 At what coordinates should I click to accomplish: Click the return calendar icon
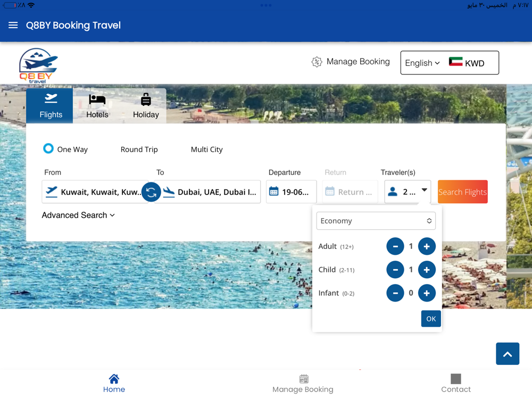[x=330, y=192]
